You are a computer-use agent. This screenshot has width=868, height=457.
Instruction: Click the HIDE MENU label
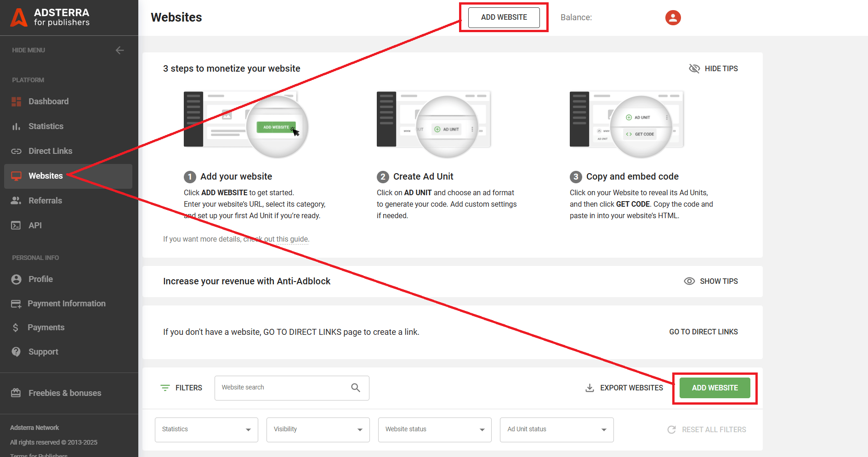[x=28, y=50]
